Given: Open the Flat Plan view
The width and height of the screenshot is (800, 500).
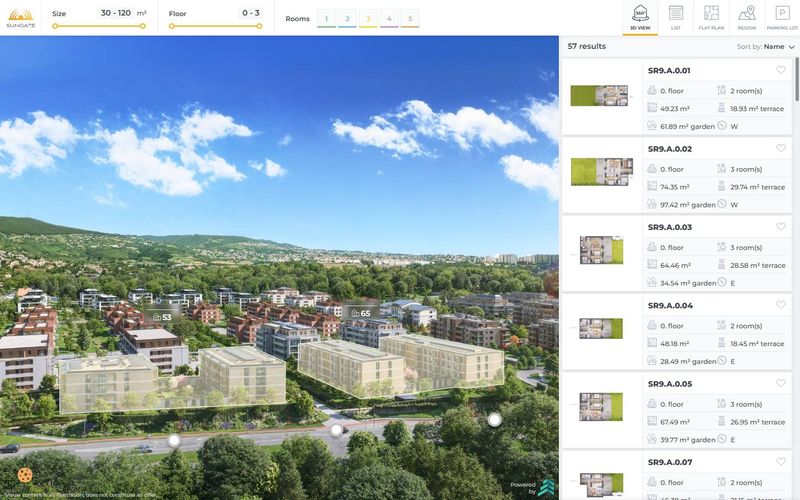Looking at the screenshot, I should point(711,17).
